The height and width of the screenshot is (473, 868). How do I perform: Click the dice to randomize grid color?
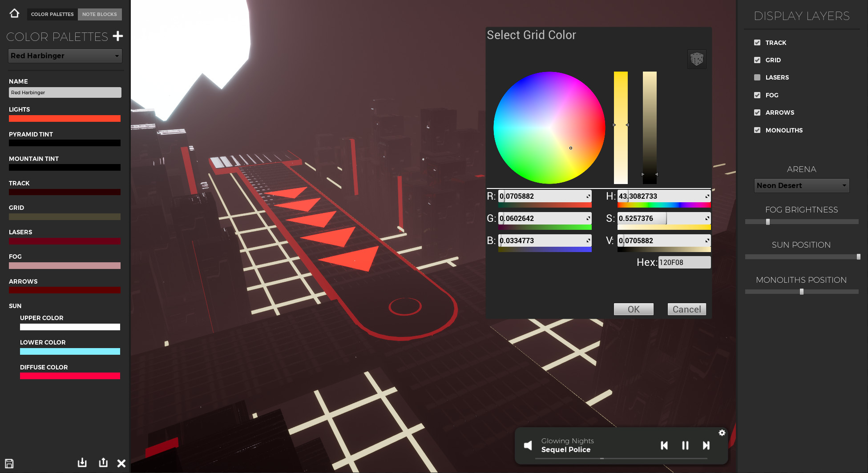tap(696, 59)
